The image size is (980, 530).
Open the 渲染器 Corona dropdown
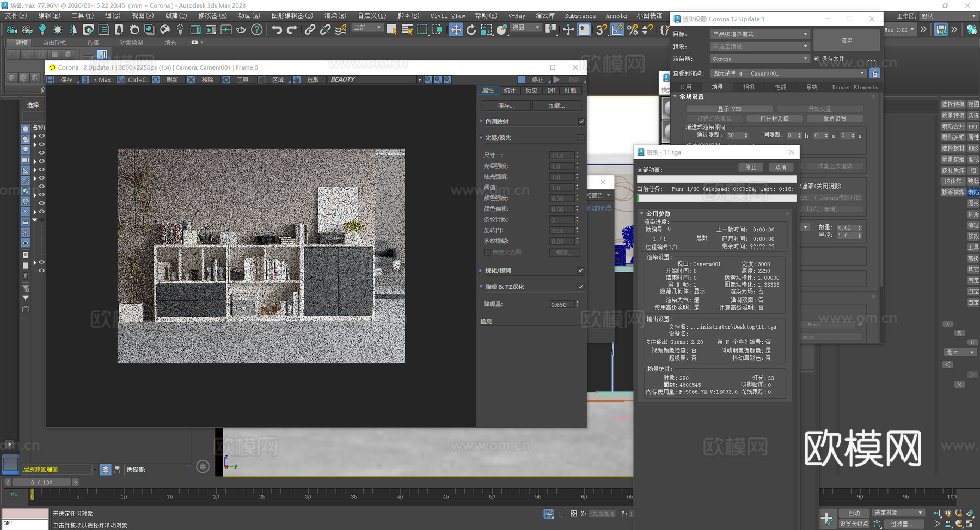click(x=760, y=59)
